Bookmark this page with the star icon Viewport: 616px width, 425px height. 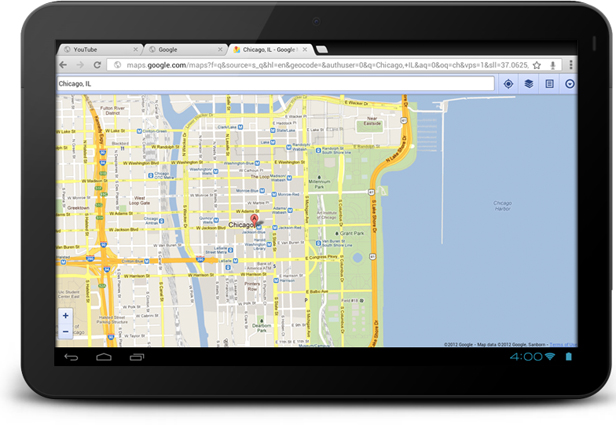pyautogui.click(x=537, y=65)
